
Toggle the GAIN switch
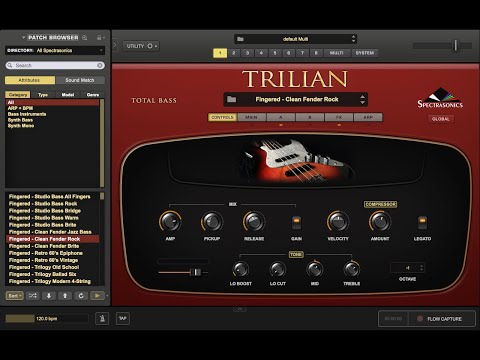[296, 223]
